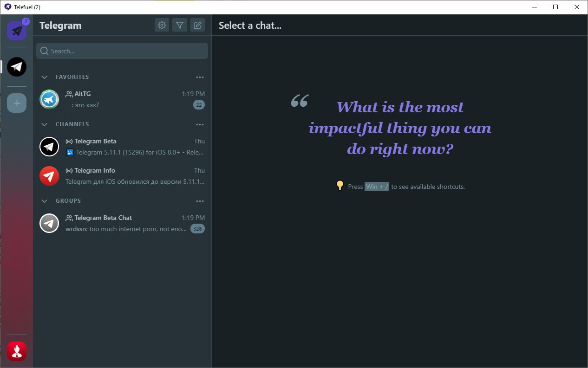Open the chat filter funnel icon

click(x=180, y=26)
